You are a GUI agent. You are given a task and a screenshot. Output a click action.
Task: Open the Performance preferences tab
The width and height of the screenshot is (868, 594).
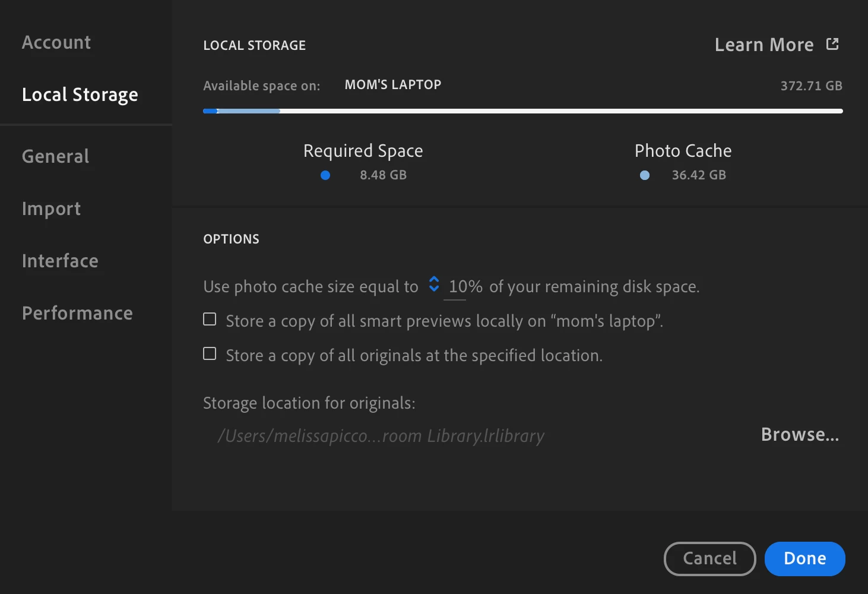[x=78, y=313]
